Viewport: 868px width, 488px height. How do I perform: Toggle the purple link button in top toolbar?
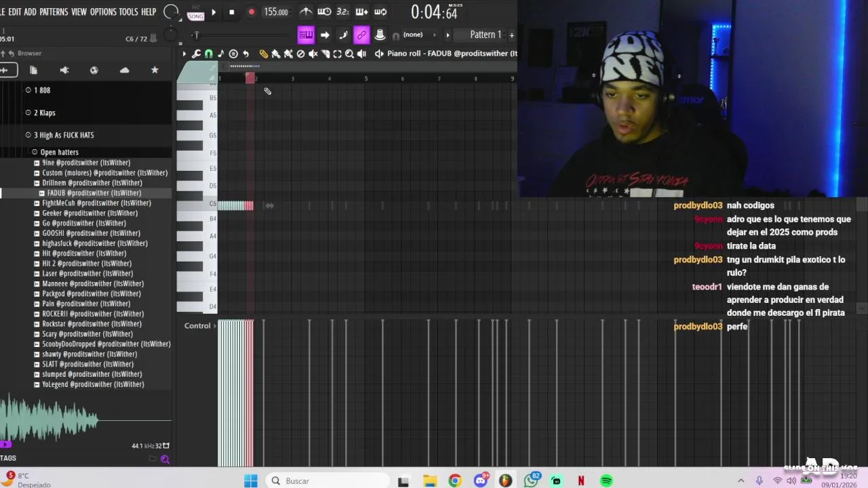click(x=361, y=35)
